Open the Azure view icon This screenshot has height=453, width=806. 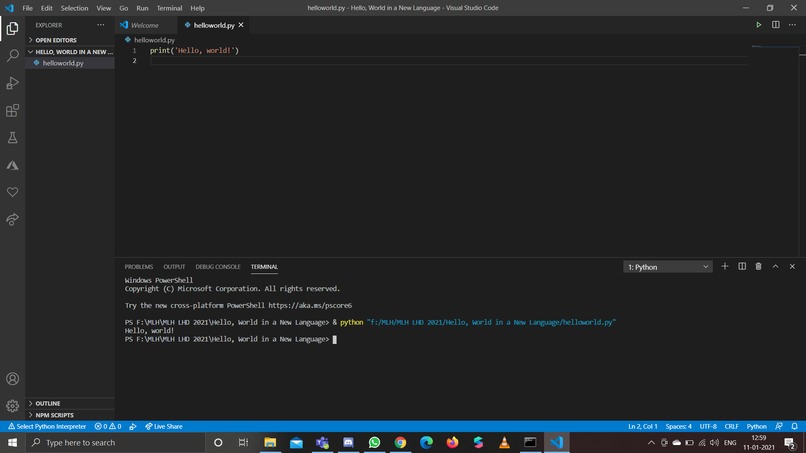click(12, 165)
